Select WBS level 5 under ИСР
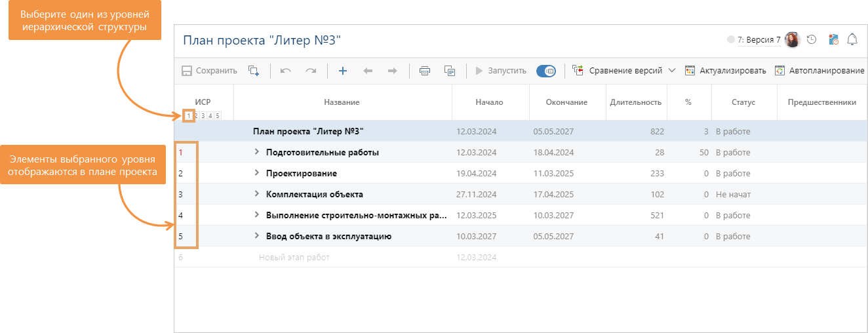 click(218, 116)
